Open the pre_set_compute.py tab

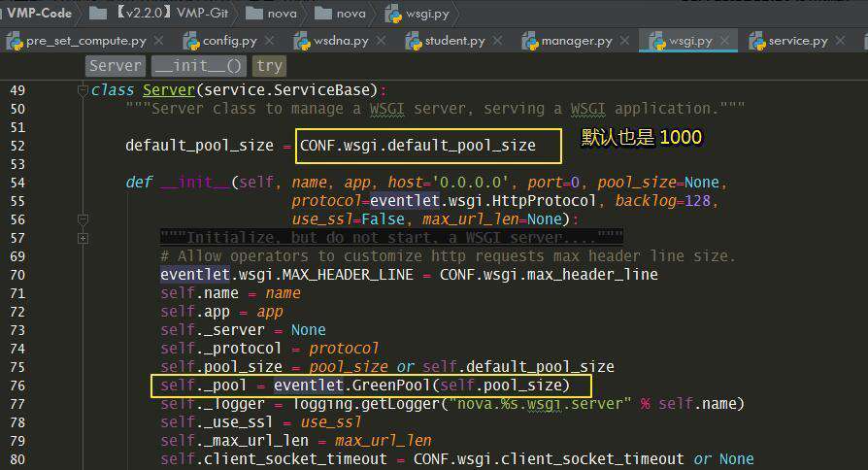[x=85, y=41]
